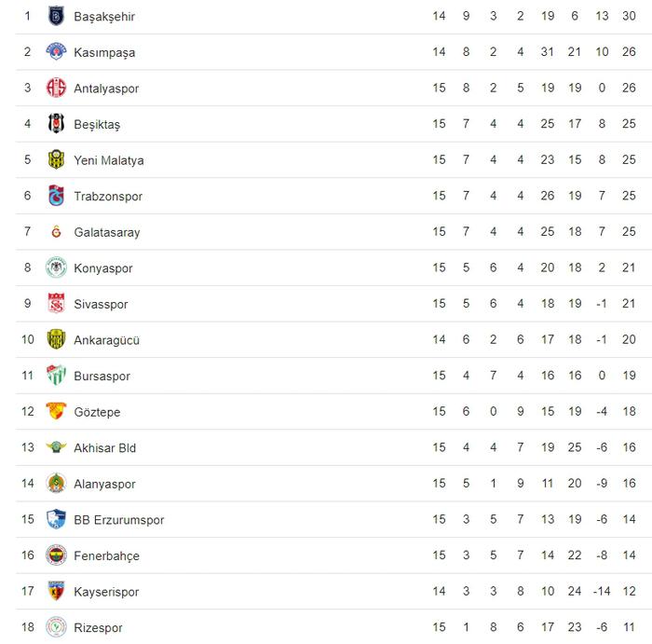The image size is (652, 644).
Task: Select Kayserispor's -14 goal difference cell
Action: (x=602, y=591)
